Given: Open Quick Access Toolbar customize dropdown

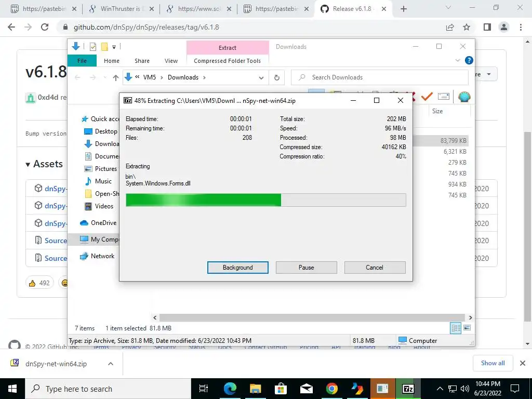Looking at the screenshot, I should [114, 47].
